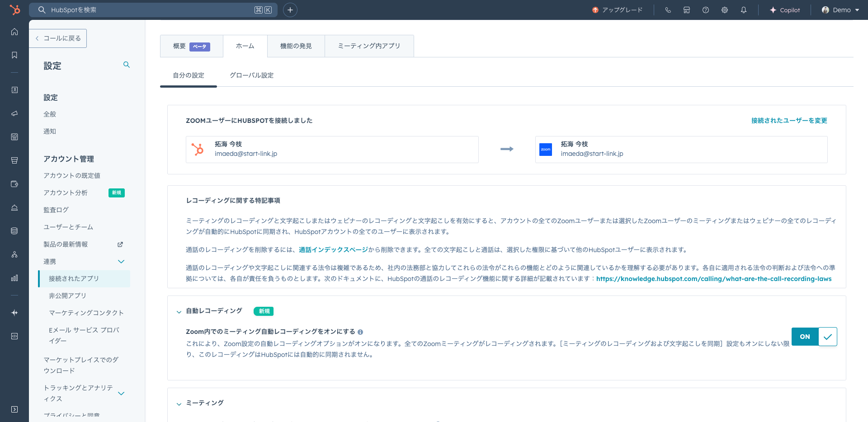Click the plus quick-create button
Image resolution: width=868 pixels, height=422 pixels.
[290, 10]
